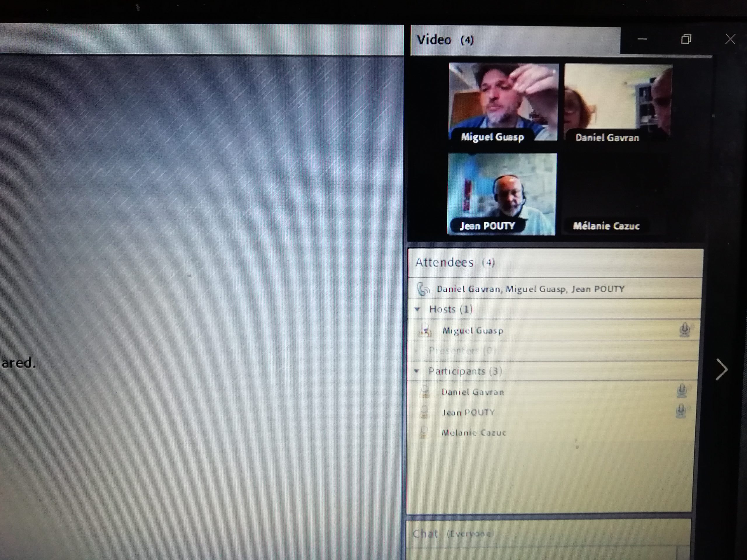Minimize the meeting window
Image resolution: width=747 pixels, height=560 pixels.
tap(642, 39)
